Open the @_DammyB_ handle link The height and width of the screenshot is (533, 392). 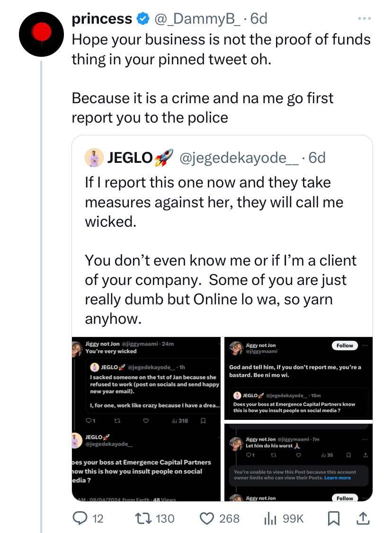pyautogui.click(x=197, y=18)
